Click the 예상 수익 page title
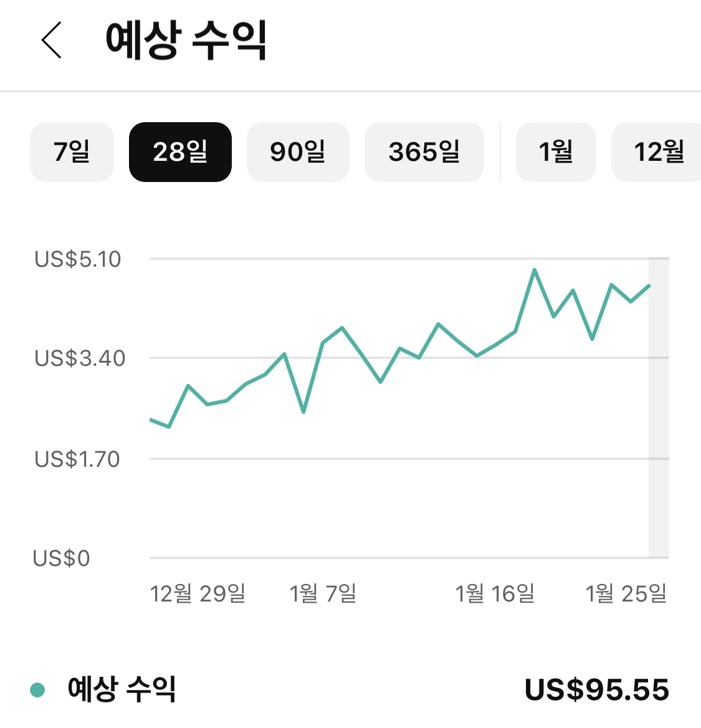The height and width of the screenshot is (728, 701). pos(186,41)
